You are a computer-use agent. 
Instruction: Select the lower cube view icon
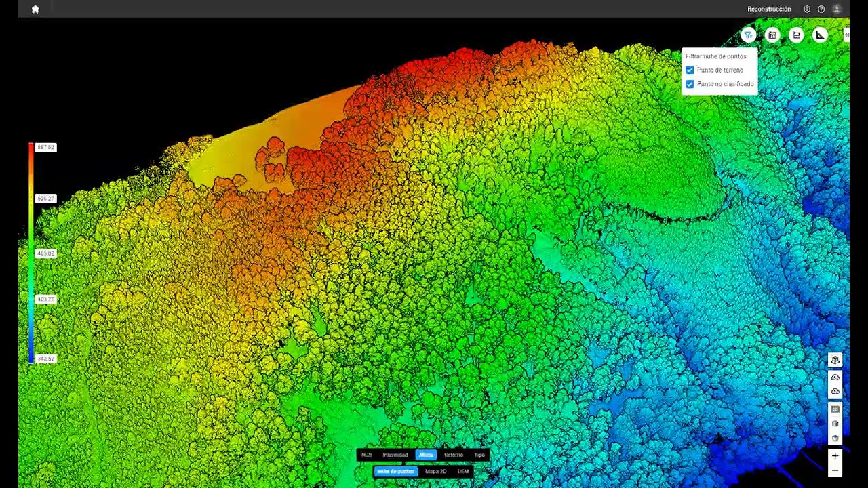[x=835, y=439]
